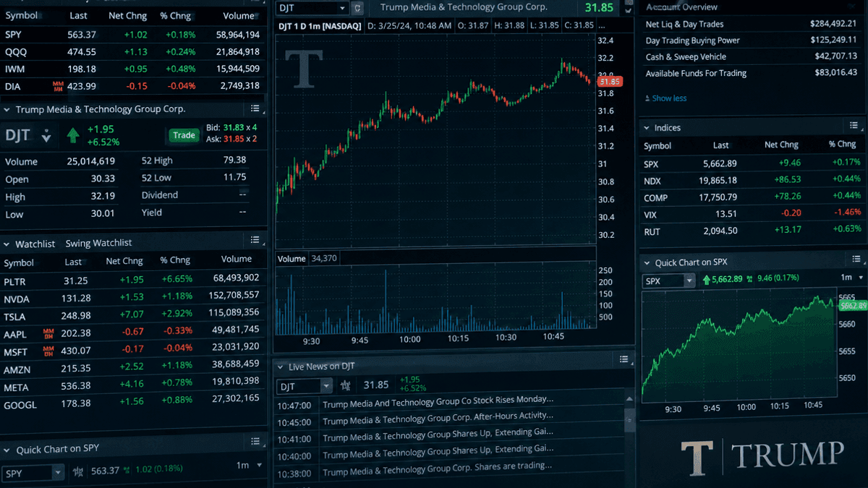The width and height of the screenshot is (868, 488).
Task: Open the DJT symbol dropdown in Live News
Action: (x=326, y=388)
